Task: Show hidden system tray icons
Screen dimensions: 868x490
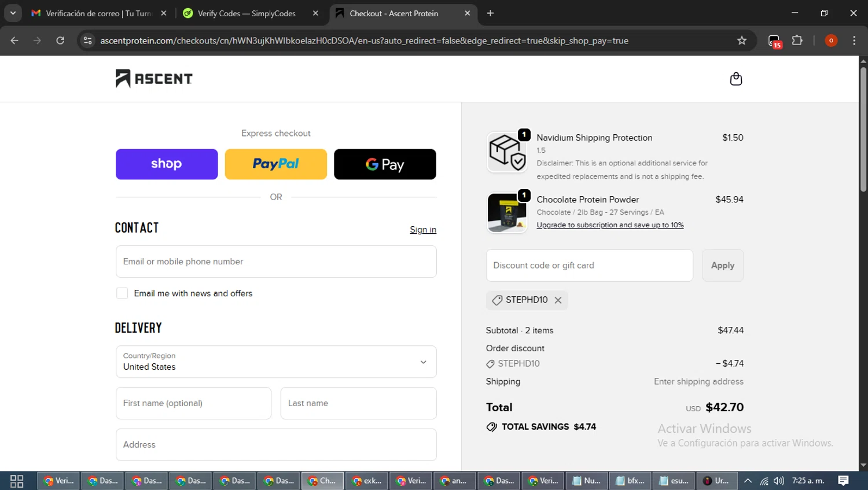Action: point(748,481)
